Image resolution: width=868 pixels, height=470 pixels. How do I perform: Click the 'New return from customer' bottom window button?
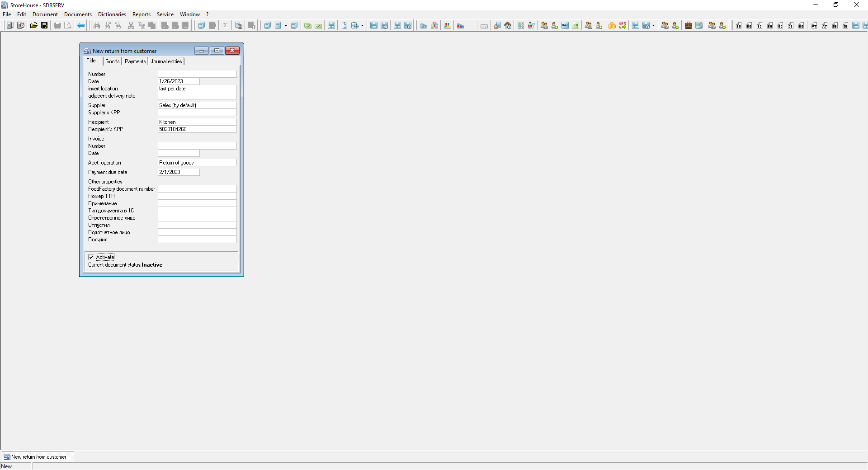click(38, 457)
